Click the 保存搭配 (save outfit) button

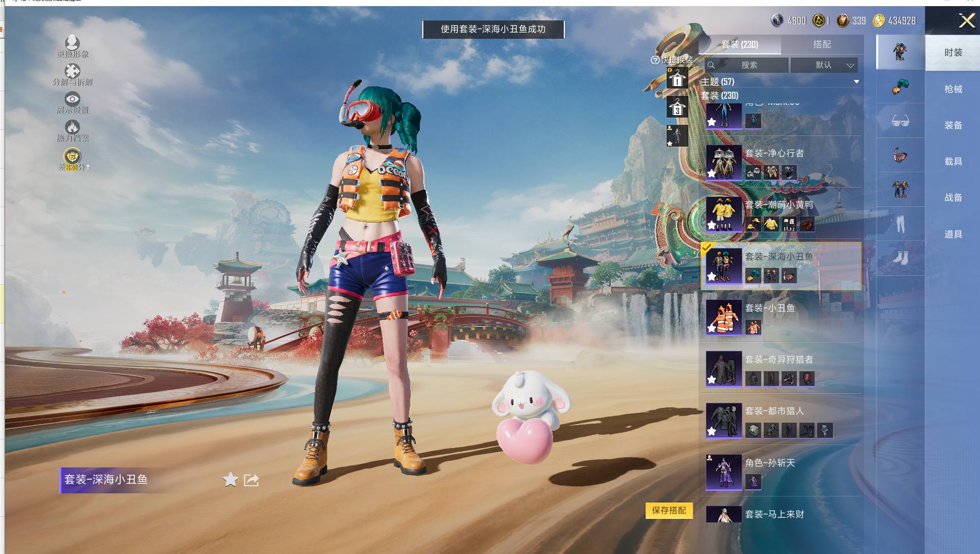pyautogui.click(x=669, y=510)
